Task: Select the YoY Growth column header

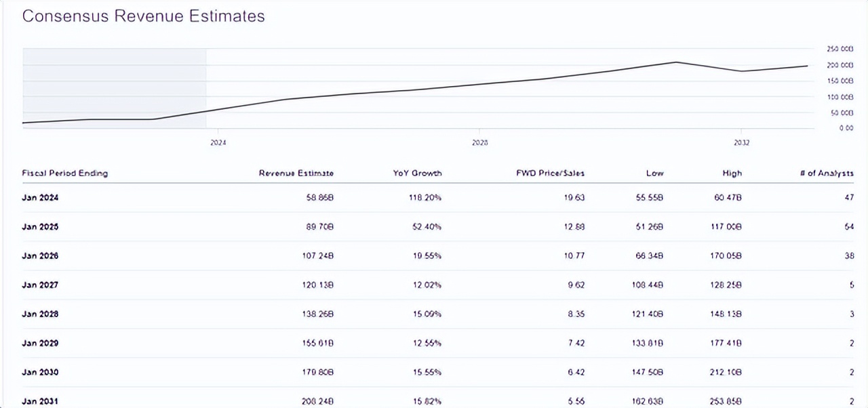Action: point(417,173)
